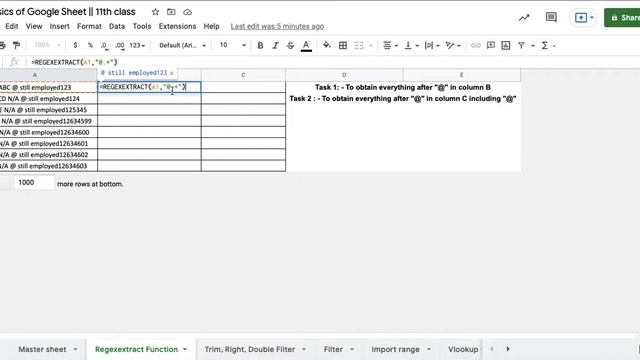Open the horizontal align dropdown

pos(390,46)
